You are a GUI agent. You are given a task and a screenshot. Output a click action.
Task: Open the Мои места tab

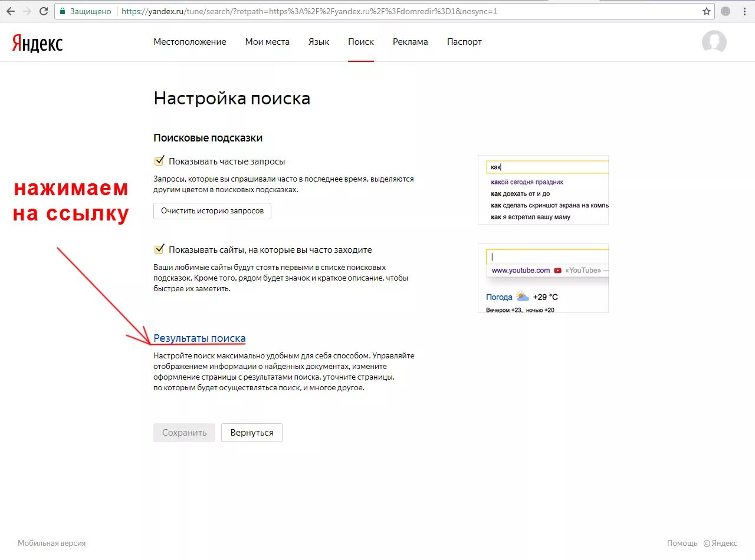point(267,42)
